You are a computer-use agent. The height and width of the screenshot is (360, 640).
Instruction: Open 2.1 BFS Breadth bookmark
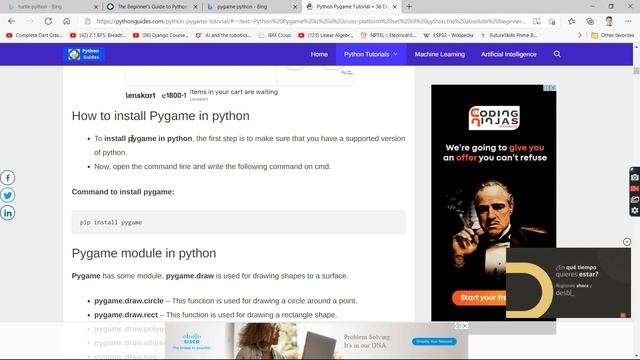coord(98,36)
